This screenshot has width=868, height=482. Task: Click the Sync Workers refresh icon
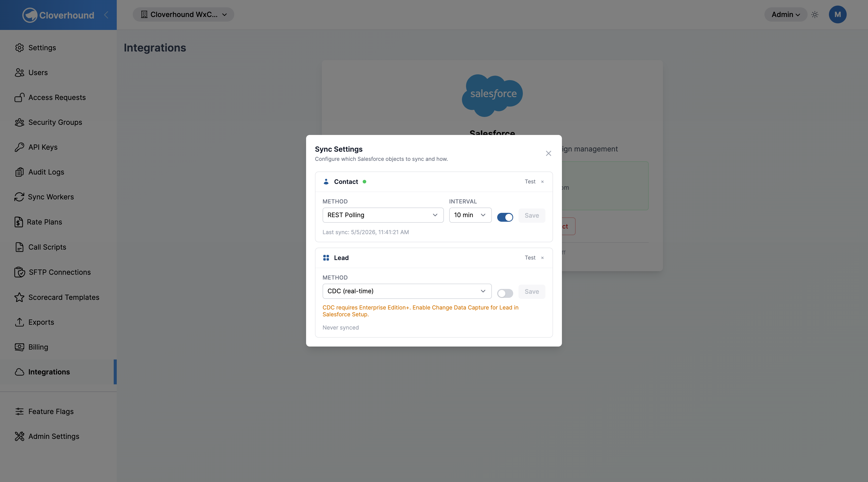[19, 197]
